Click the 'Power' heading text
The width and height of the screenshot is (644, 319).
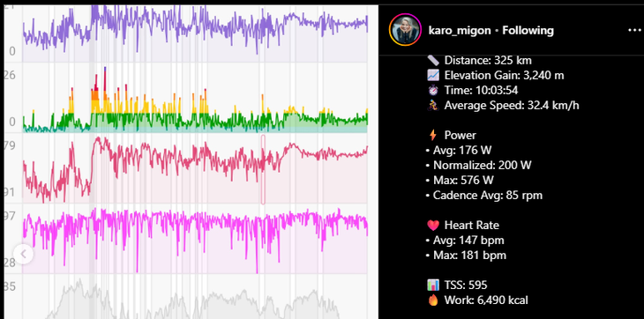[460, 136]
